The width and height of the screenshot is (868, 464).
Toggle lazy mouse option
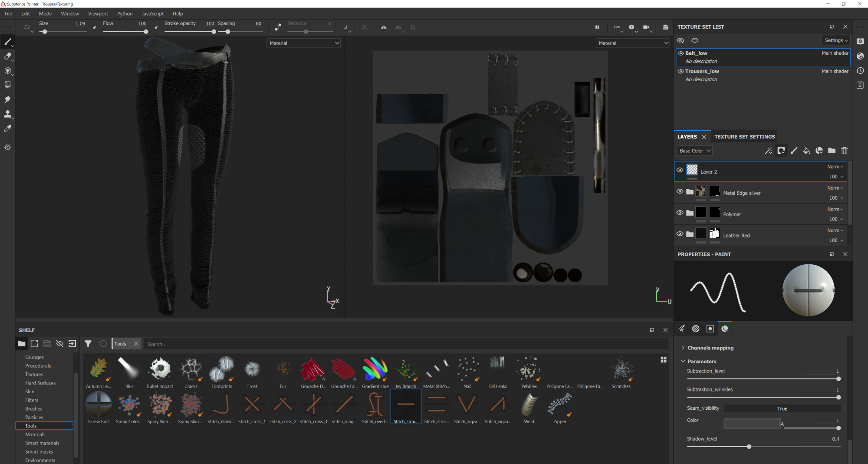[278, 27]
